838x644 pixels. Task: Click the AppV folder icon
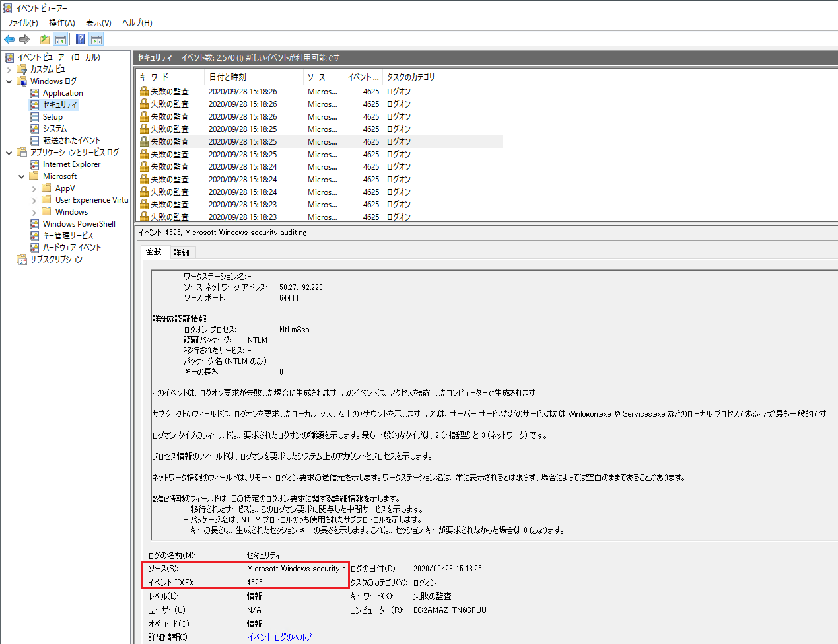[46, 188]
